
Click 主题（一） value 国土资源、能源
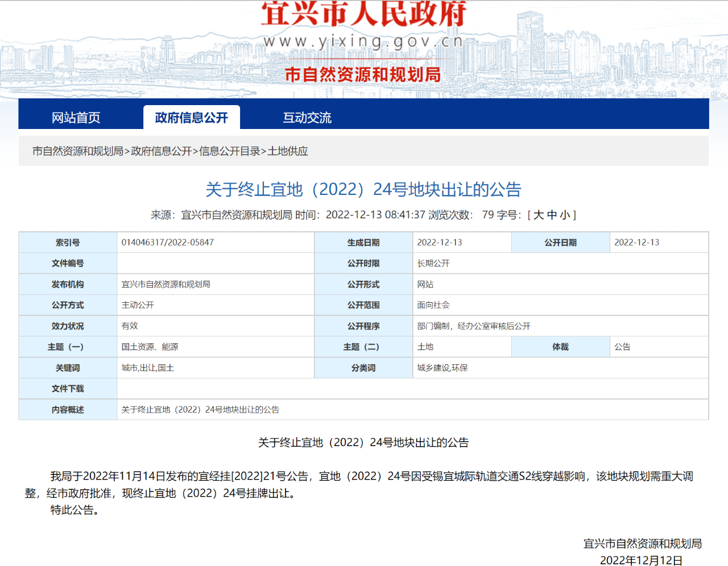150,347
